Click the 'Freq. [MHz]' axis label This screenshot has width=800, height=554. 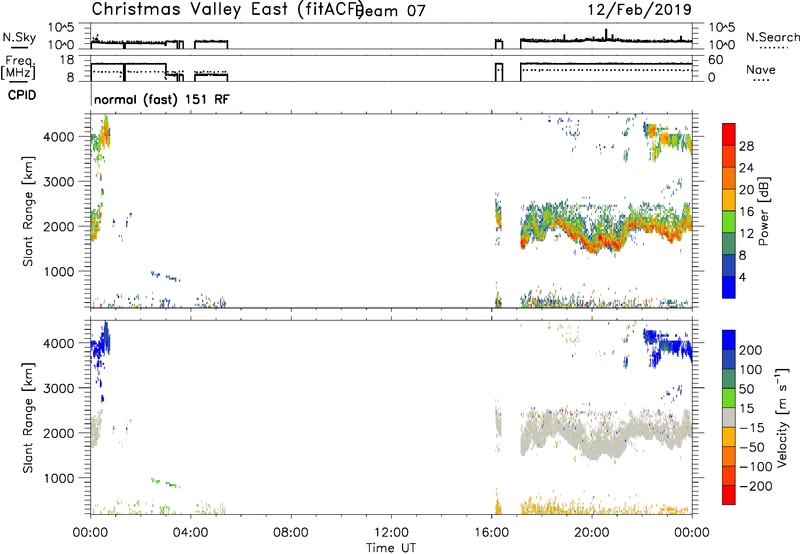tap(18, 67)
